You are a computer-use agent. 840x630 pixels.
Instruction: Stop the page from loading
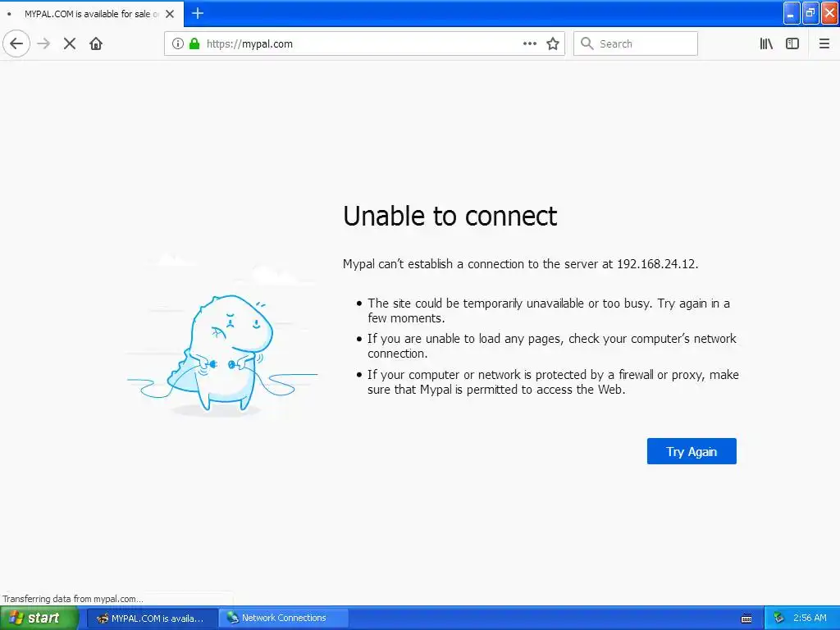(70, 43)
